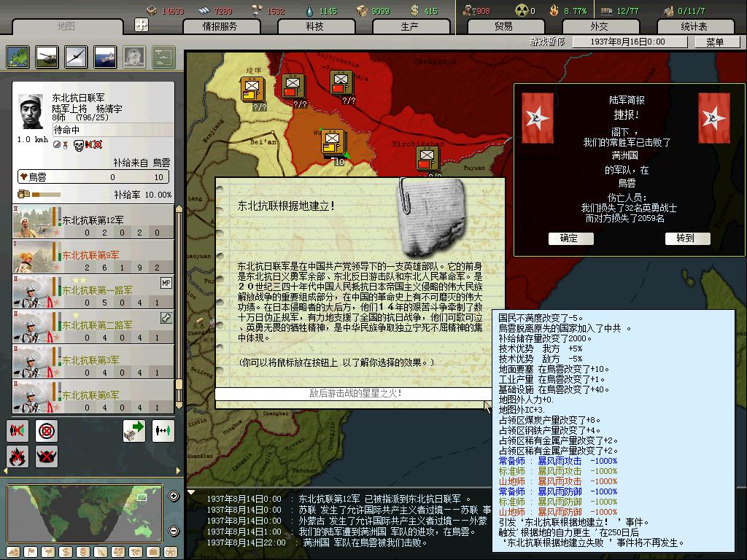The width and height of the screenshot is (747, 560).
Task: Show naval units with warship icon
Action: point(105,57)
